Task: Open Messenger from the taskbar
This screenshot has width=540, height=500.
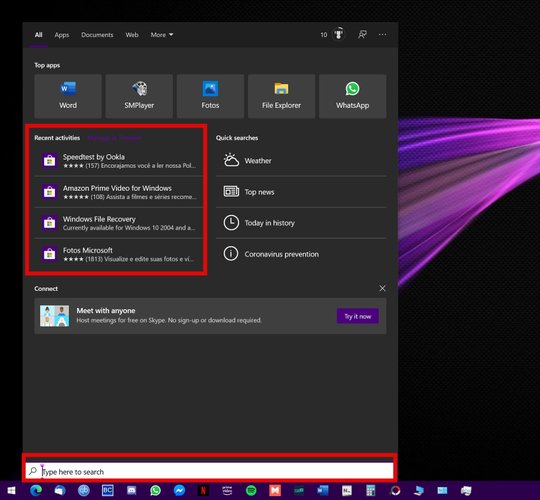Action: tap(179, 490)
